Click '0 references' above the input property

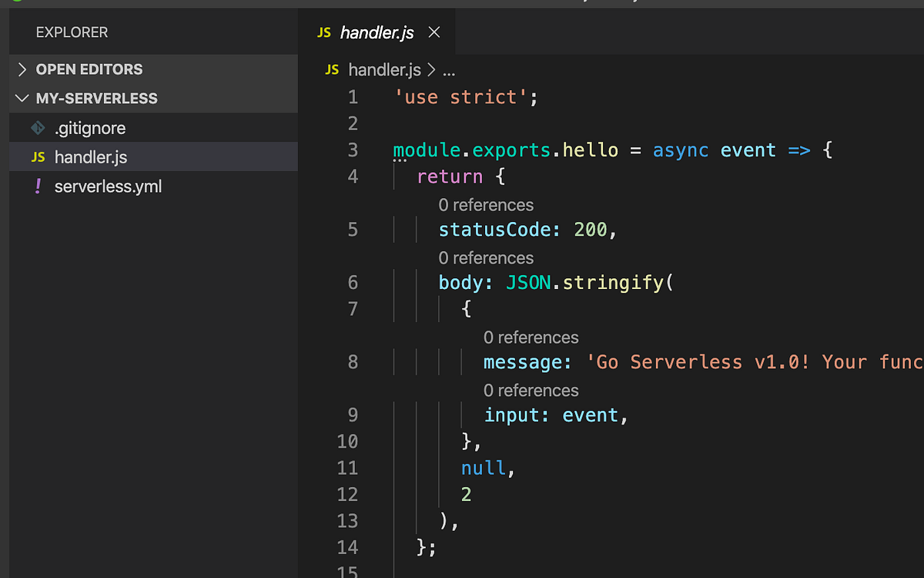[531, 390]
